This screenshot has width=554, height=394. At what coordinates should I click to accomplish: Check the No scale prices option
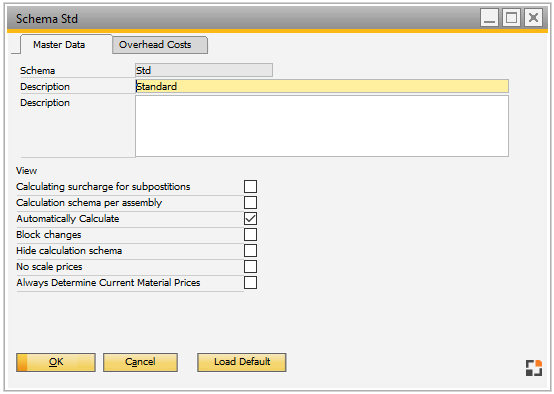250,266
